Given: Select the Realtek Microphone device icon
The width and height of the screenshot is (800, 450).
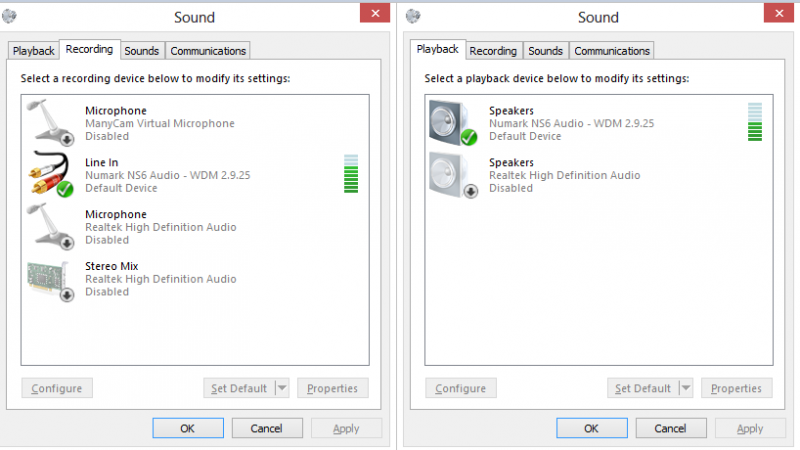Looking at the screenshot, I should [52, 226].
